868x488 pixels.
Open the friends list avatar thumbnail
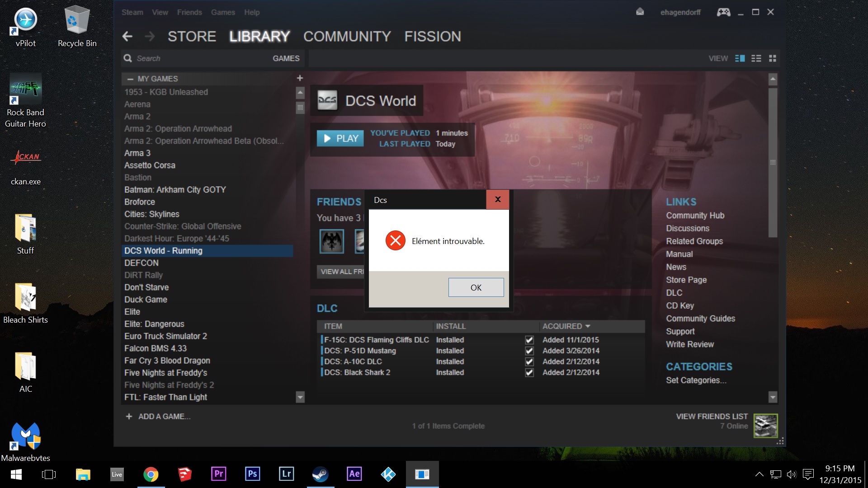(765, 426)
